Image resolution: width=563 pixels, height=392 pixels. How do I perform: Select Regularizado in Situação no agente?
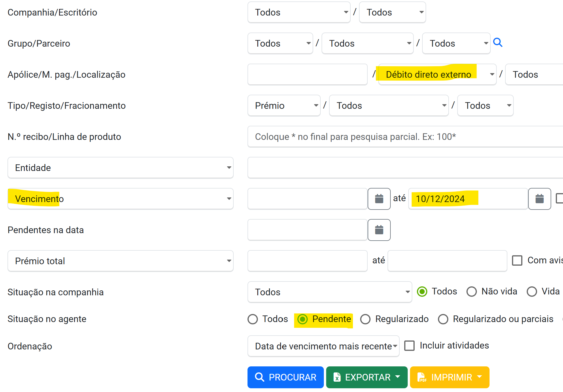[365, 319]
